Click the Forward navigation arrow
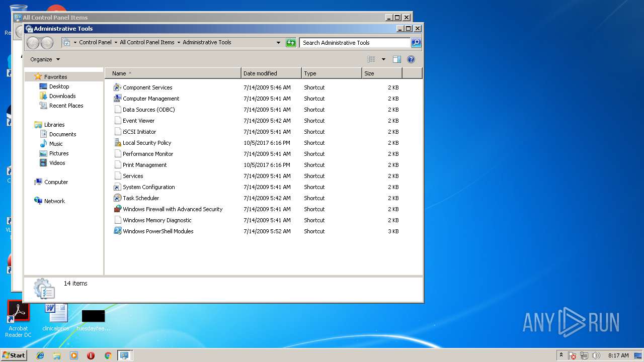644x362 pixels. tap(47, 43)
